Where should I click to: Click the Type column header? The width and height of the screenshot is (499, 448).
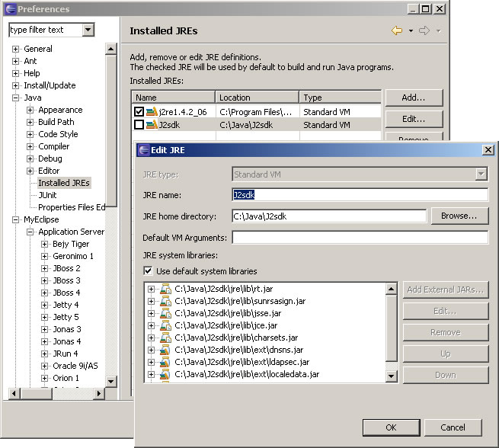coord(341,98)
